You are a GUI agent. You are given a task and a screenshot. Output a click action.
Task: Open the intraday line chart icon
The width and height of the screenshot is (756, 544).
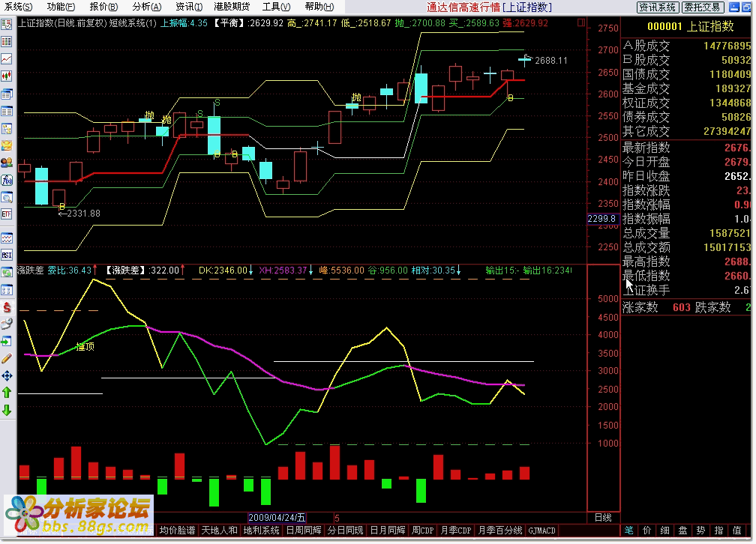tap(7, 59)
